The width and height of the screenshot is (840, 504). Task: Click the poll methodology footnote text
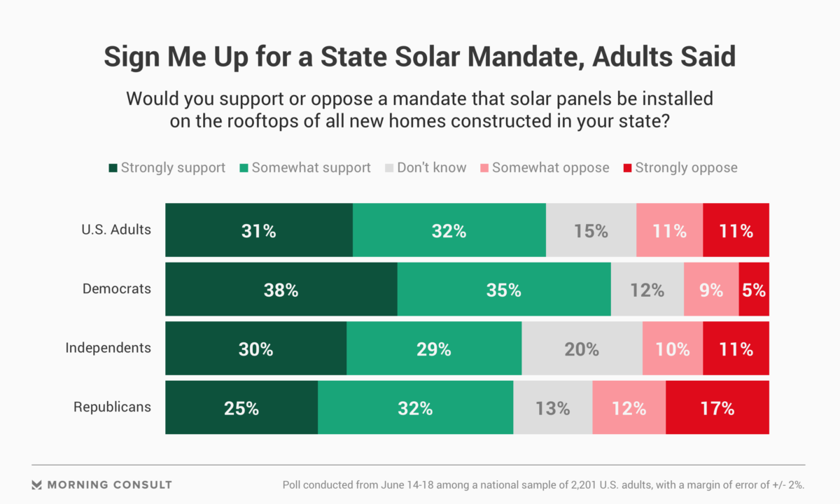[543, 484]
